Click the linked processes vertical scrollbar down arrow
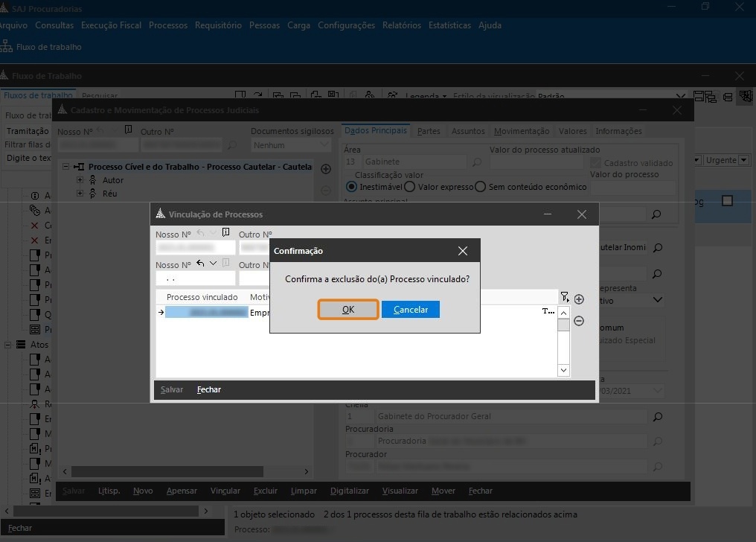Viewport: 756px width, 542px height. tap(563, 370)
